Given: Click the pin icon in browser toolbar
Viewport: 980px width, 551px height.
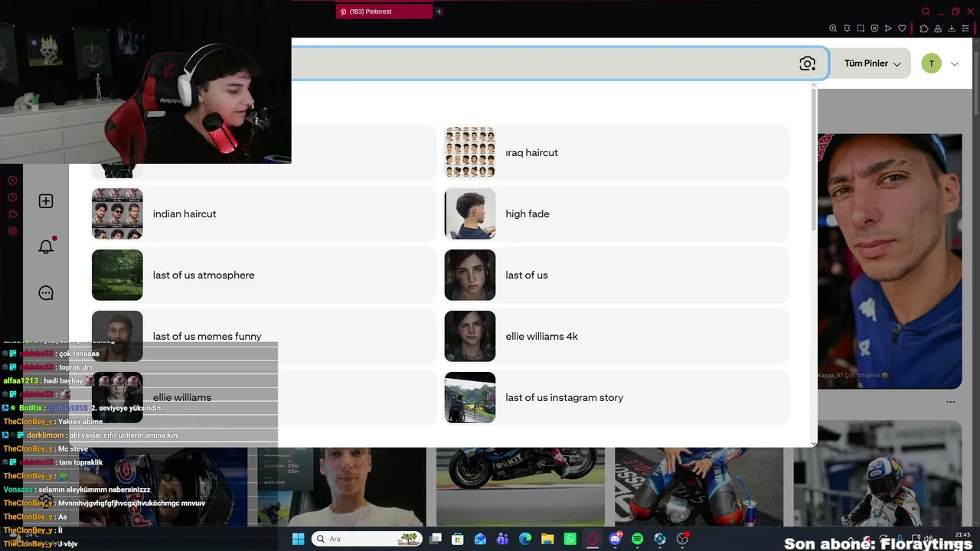Looking at the screenshot, I should (x=847, y=28).
